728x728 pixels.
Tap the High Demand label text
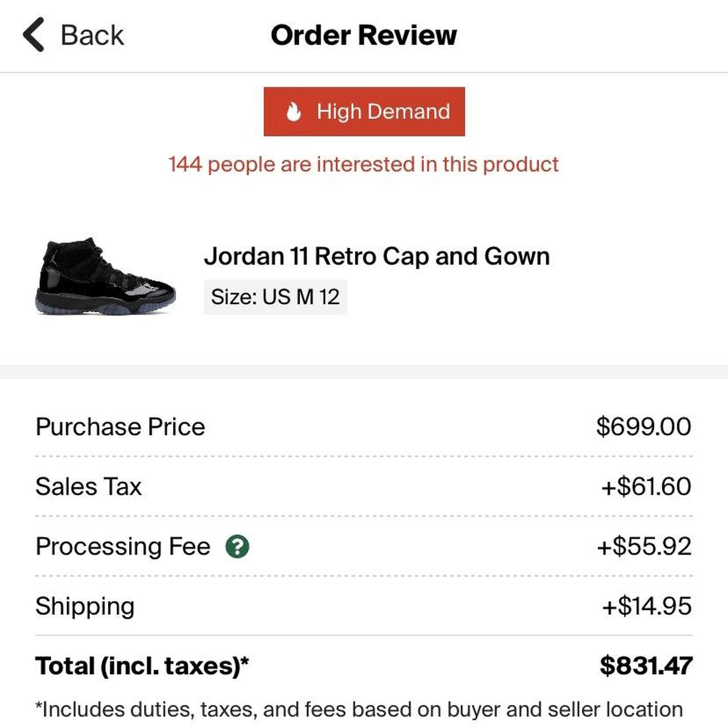(383, 111)
